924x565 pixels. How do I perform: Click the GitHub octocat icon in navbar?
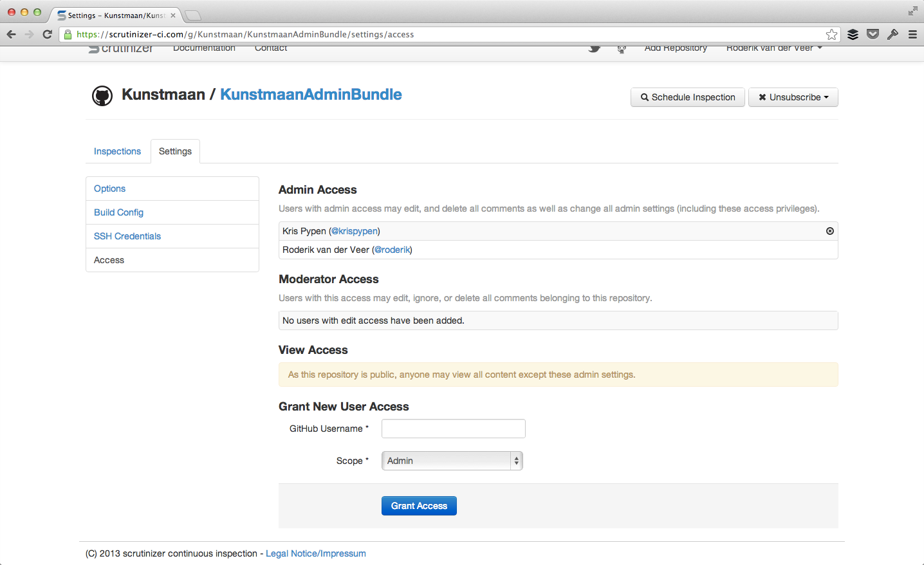[622, 49]
